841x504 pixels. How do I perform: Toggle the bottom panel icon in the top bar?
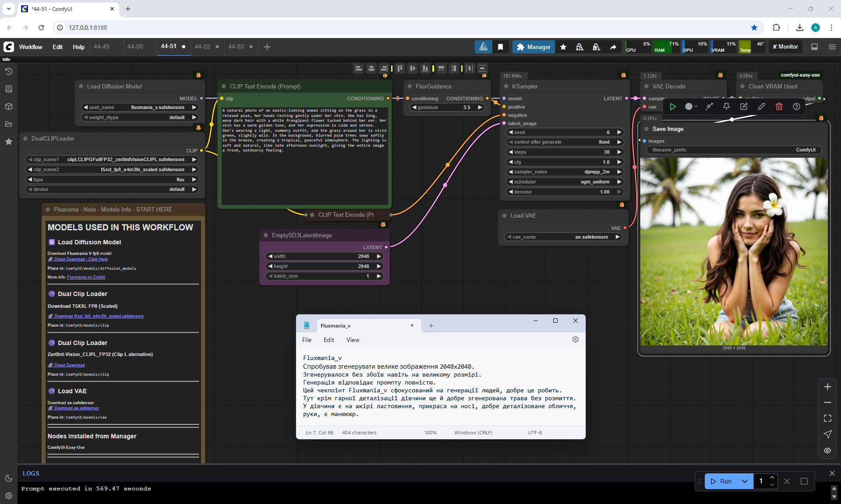point(814,47)
